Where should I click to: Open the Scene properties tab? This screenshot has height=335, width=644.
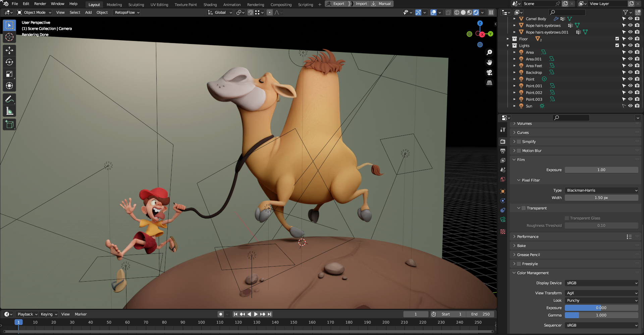[503, 170]
